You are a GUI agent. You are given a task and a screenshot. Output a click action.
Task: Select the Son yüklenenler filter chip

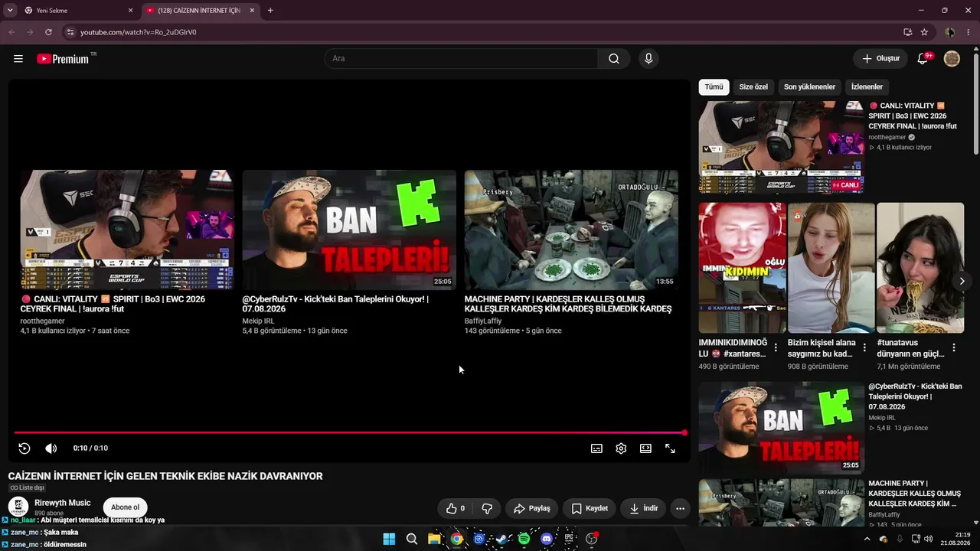pyautogui.click(x=809, y=87)
